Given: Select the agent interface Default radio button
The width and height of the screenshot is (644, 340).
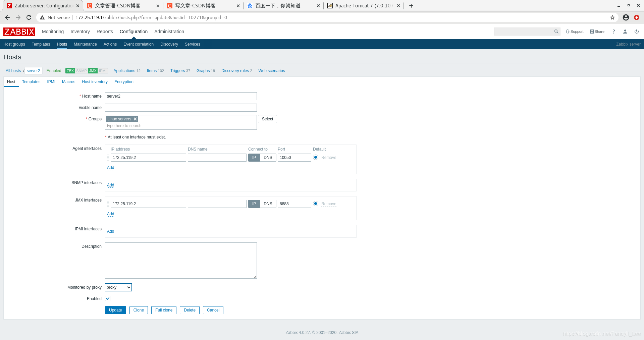Looking at the screenshot, I should pyautogui.click(x=316, y=157).
